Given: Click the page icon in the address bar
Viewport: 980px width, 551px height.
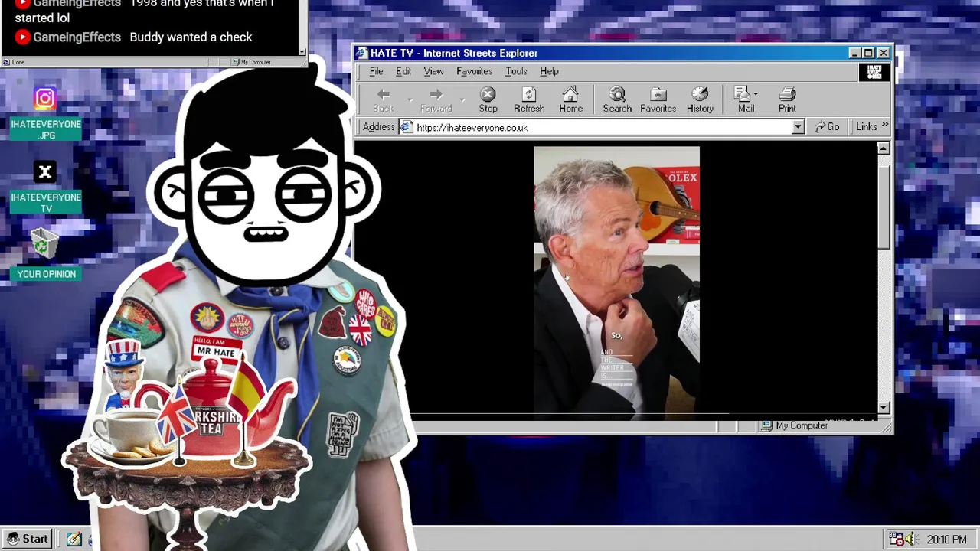Looking at the screenshot, I should point(407,127).
